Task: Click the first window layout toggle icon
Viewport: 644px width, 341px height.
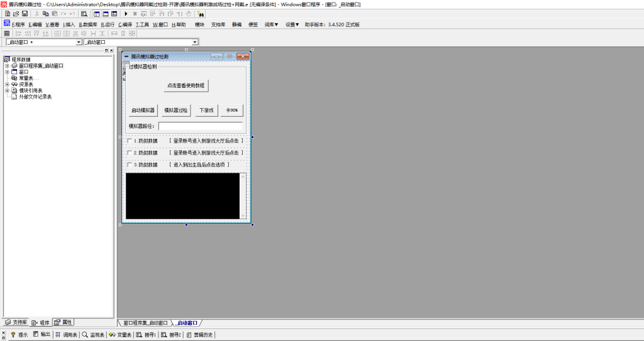Action: click(x=97, y=14)
